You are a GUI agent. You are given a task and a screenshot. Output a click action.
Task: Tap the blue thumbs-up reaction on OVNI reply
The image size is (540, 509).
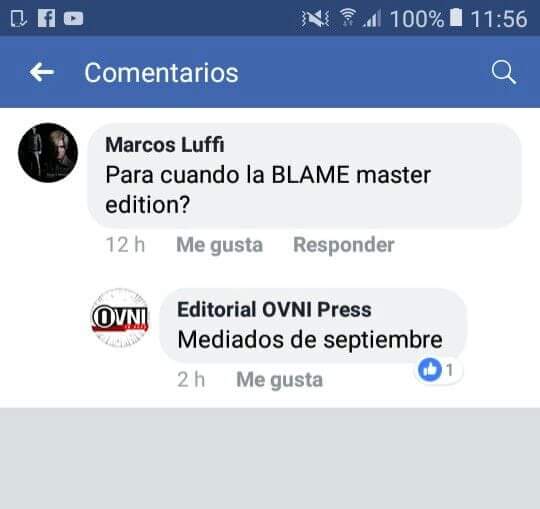tap(429, 370)
